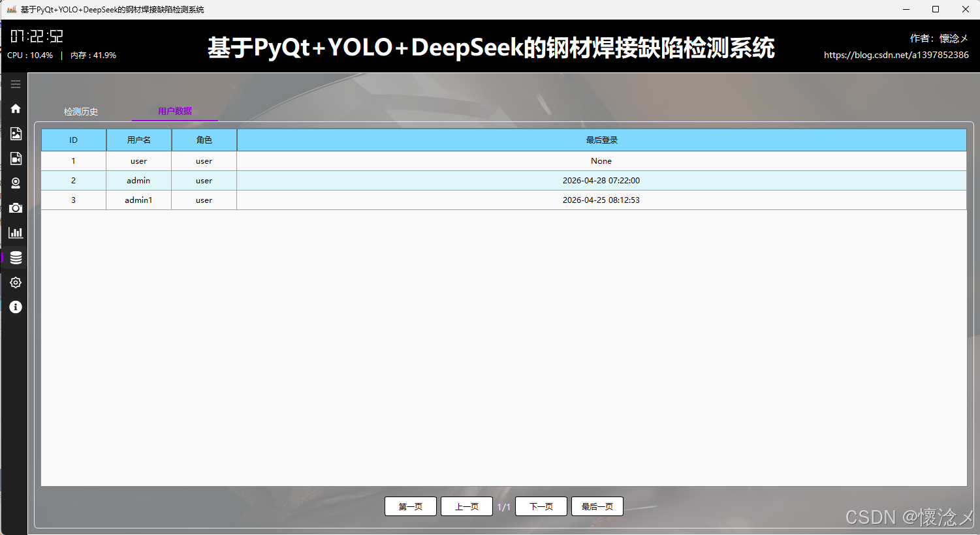Select the ID cell '1'
This screenshot has height=535, width=980.
(x=74, y=161)
